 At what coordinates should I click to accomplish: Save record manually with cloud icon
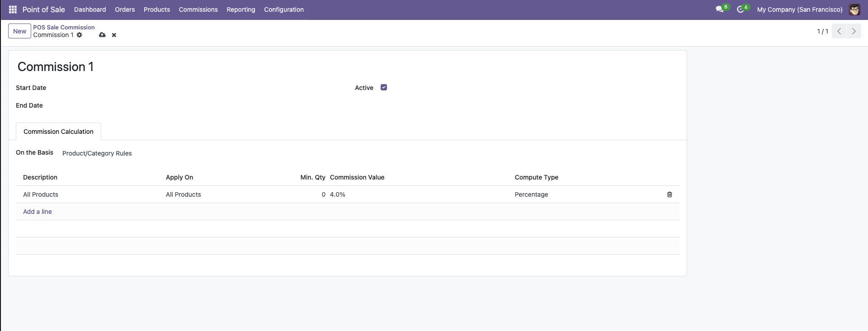point(102,35)
